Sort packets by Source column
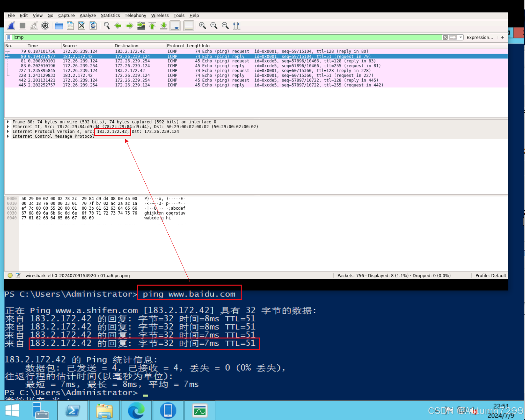The height and width of the screenshot is (420, 525). [x=87, y=46]
